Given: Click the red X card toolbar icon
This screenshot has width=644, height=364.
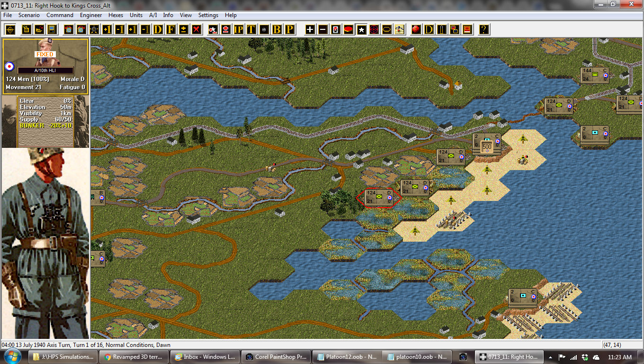Looking at the screenshot, I should [335, 29].
